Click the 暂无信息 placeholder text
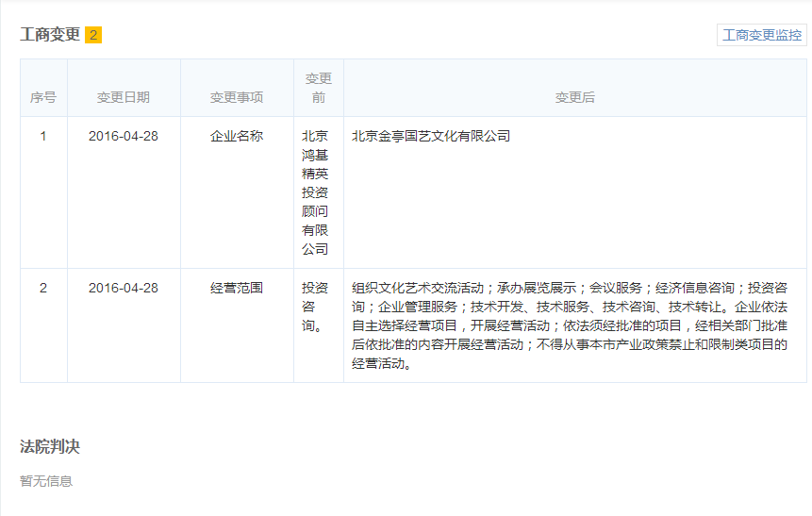 click(46, 481)
